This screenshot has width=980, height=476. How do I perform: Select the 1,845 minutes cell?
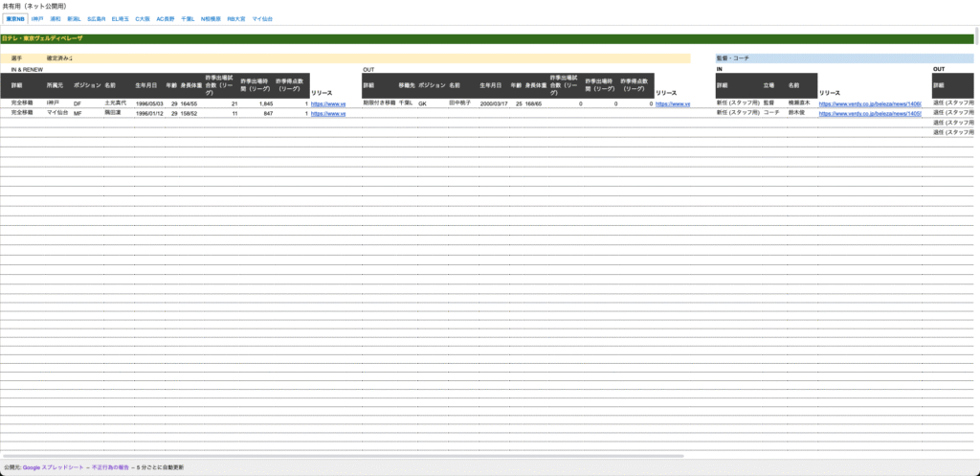coord(266,103)
